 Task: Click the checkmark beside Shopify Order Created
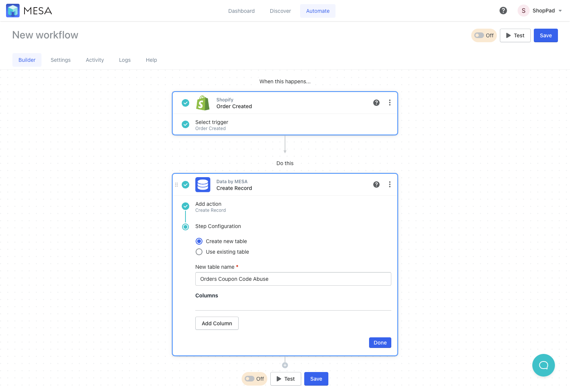pyautogui.click(x=185, y=103)
